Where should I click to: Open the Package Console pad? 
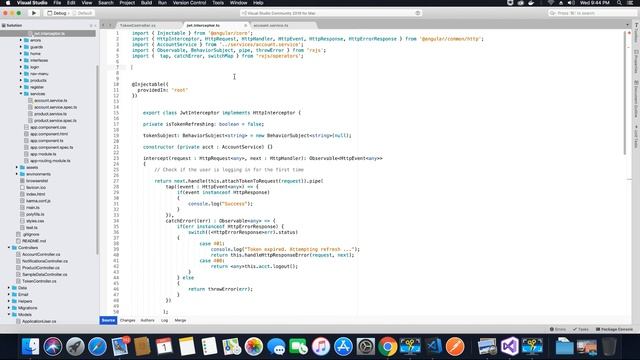(x=614, y=329)
